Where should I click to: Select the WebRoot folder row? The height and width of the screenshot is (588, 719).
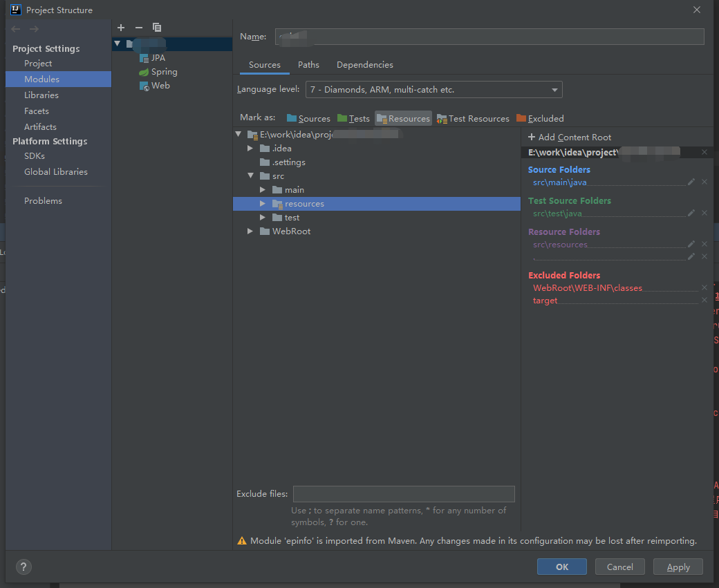[x=377, y=231]
